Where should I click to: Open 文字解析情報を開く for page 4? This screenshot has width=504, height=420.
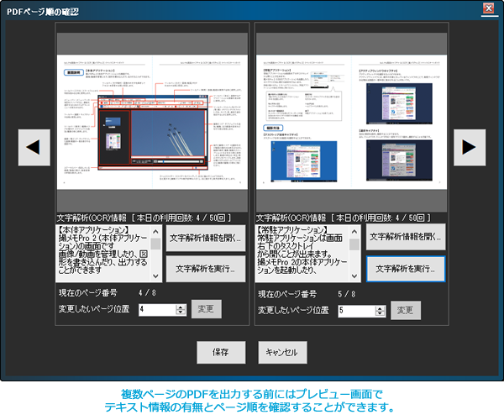point(206,238)
